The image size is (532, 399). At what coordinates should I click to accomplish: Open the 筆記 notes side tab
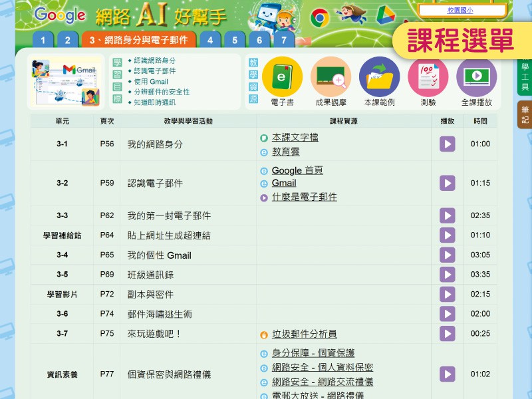[x=525, y=114]
